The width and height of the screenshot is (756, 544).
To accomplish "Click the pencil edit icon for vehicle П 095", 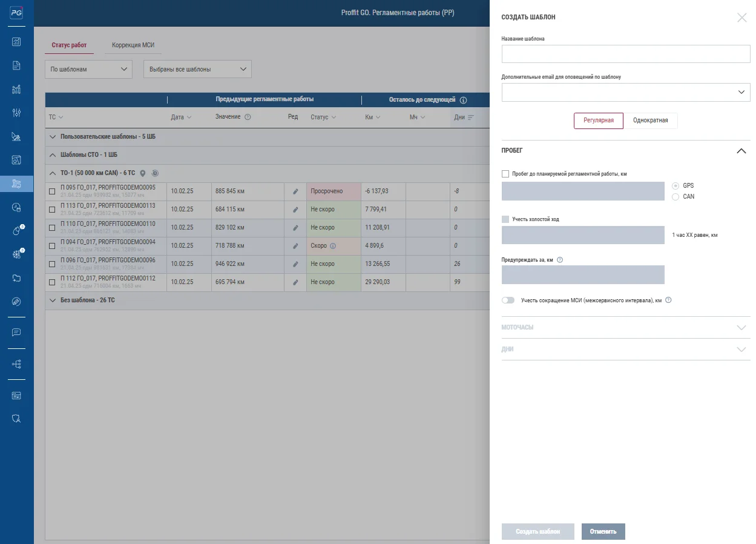I will point(295,191).
